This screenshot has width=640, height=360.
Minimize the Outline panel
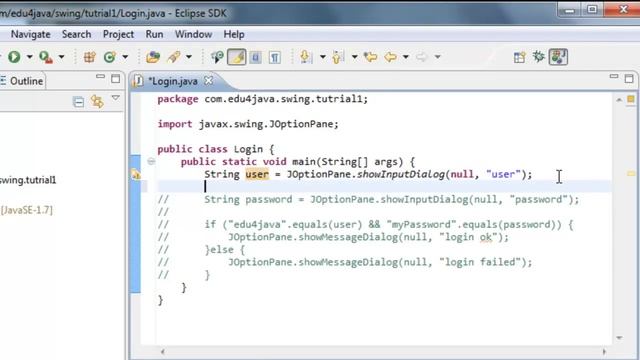pos(100,76)
